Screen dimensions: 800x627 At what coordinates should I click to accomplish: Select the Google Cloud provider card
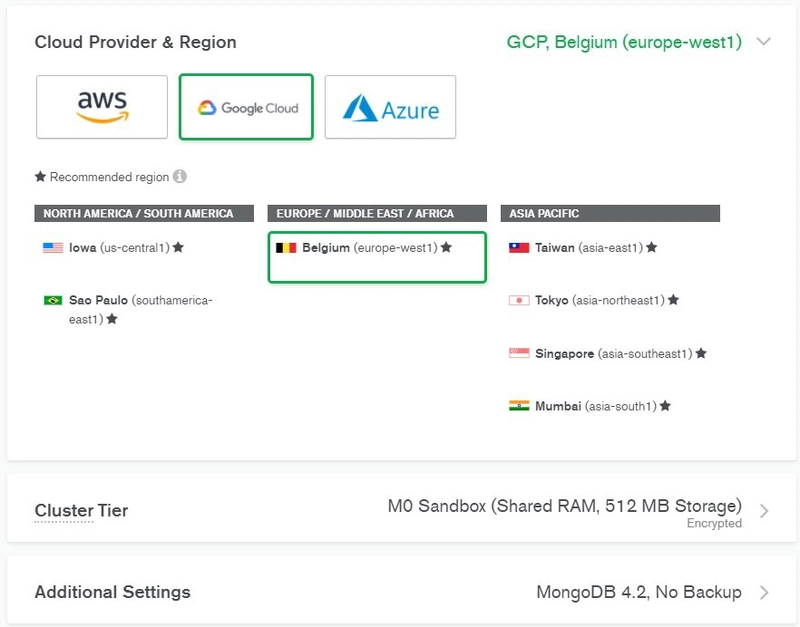click(246, 107)
